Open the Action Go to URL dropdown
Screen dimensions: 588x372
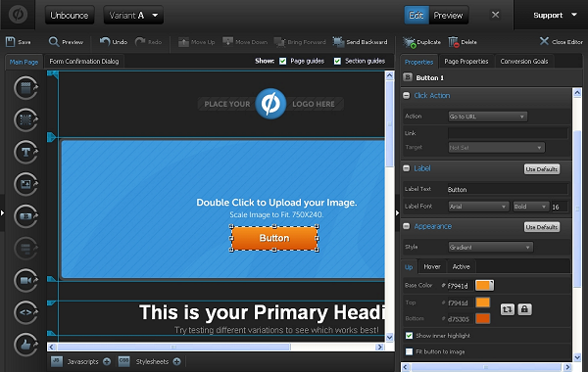click(x=487, y=116)
